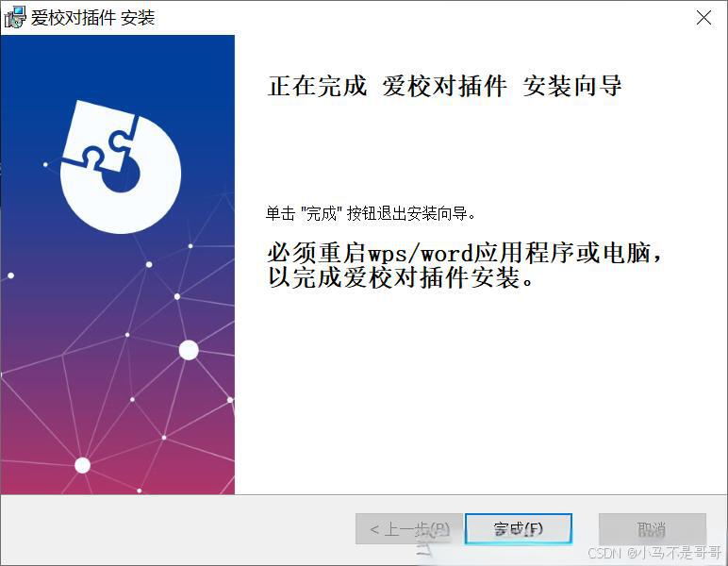Viewport: 728px width, 566px height.
Task: Click the blue top area of side banner
Action: pos(118,65)
